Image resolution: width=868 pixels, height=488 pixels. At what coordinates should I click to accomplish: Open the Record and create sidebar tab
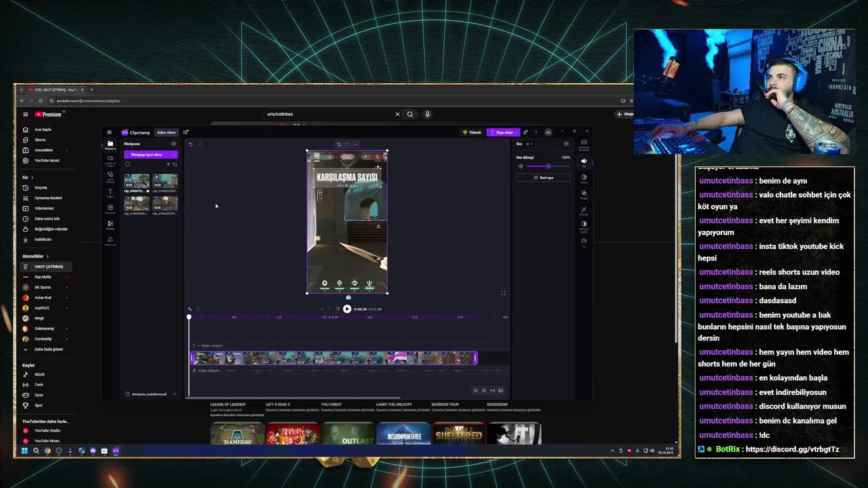click(x=110, y=161)
